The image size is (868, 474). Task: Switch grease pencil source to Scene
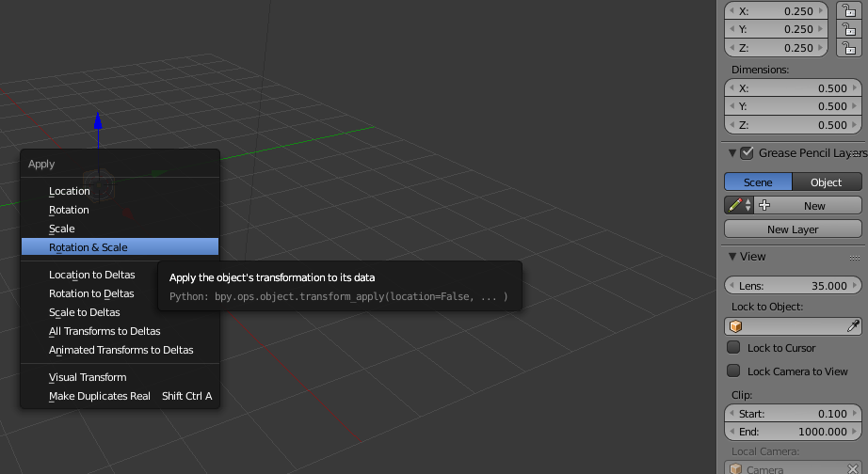tap(758, 182)
